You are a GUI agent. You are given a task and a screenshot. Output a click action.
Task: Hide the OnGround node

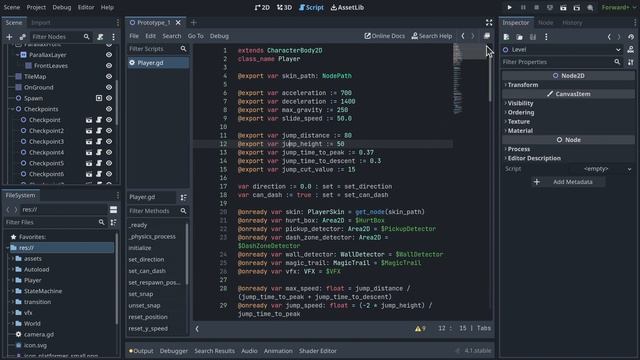coord(109,87)
